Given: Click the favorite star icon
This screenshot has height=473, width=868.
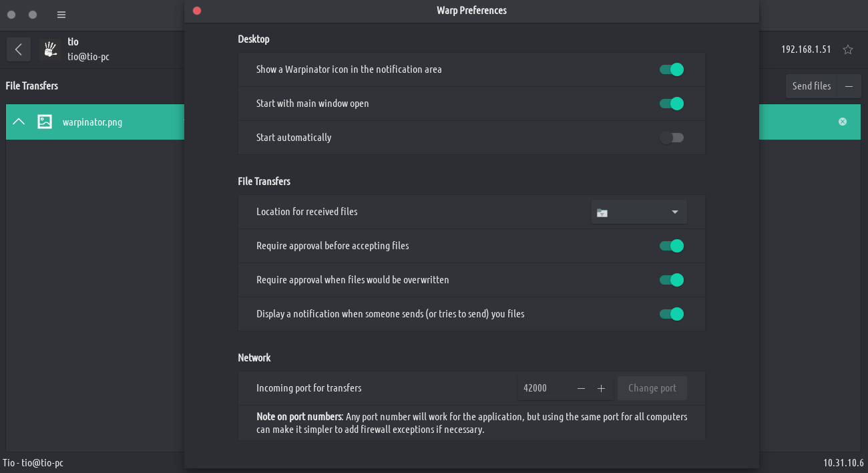Looking at the screenshot, I should click(x=847, y=49).
